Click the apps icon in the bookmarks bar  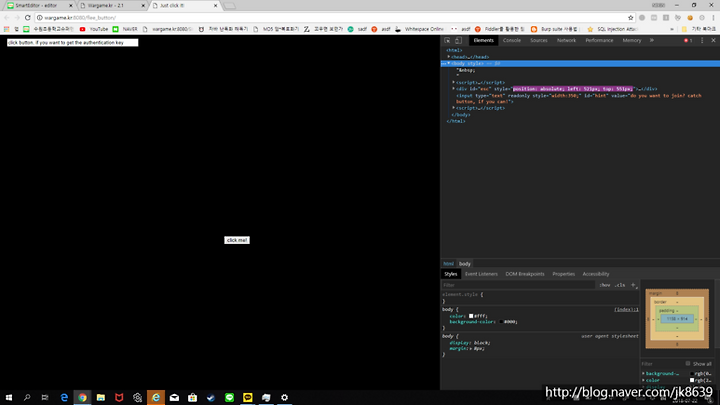(6, 29)
